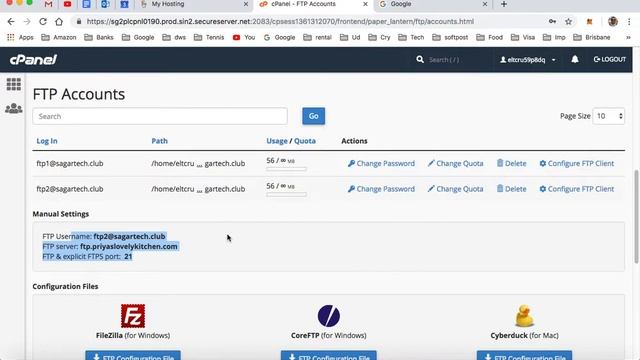This screenshot has height=360, width=640.
Task: Click the FileZilla logo icon
Action: click(x=133, y=316)
